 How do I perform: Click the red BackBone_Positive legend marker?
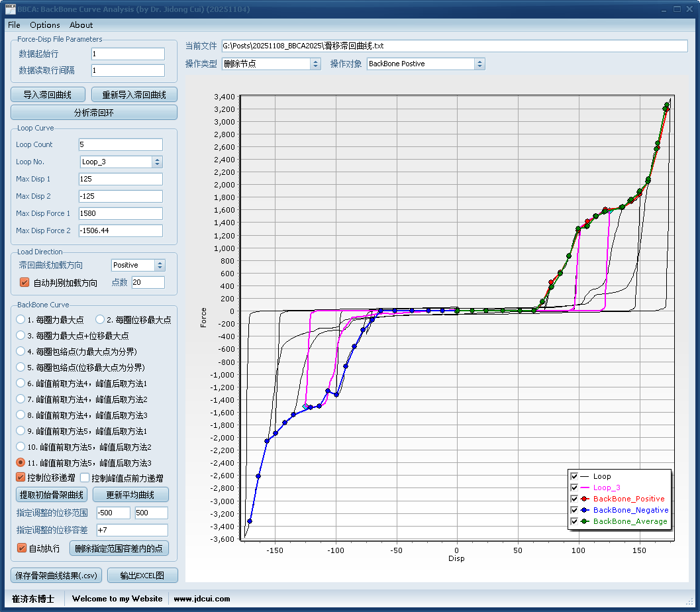click(584, 499)
